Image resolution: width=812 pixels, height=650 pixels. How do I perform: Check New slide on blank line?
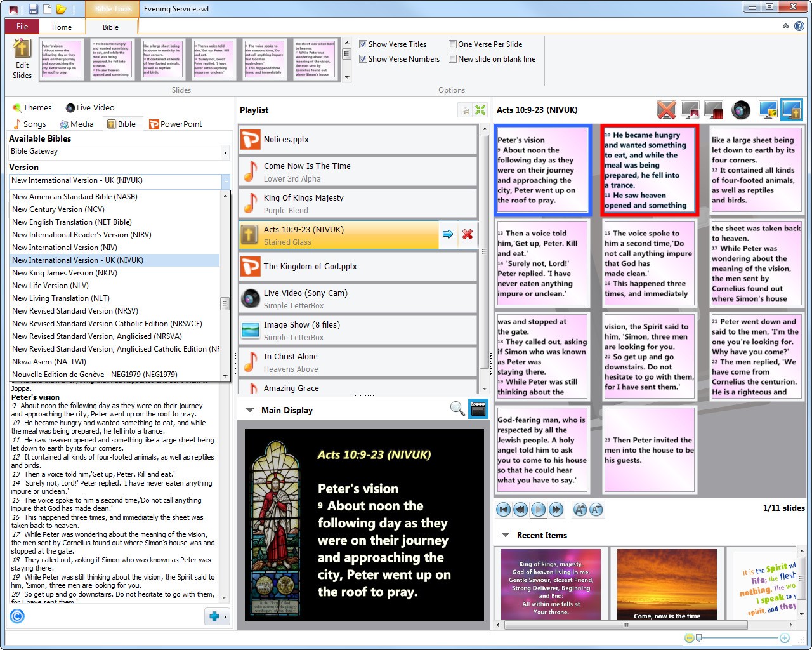click(x=453, y=59)
